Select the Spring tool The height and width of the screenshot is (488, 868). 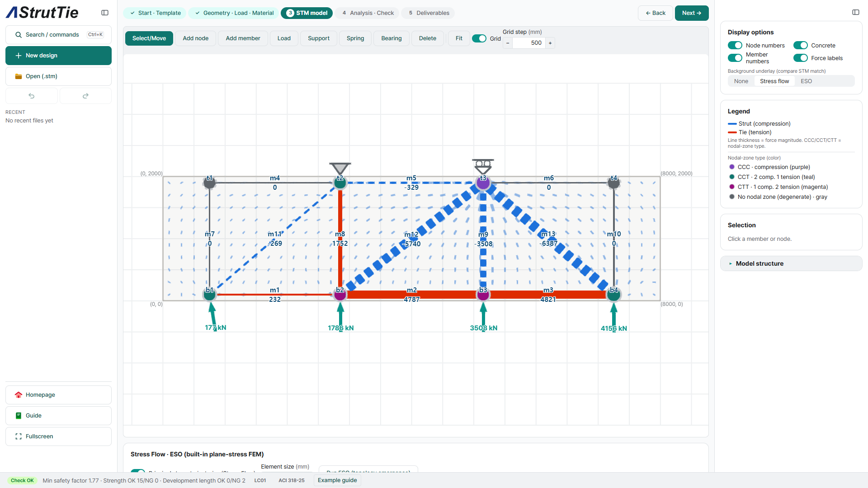coord(355,38)
